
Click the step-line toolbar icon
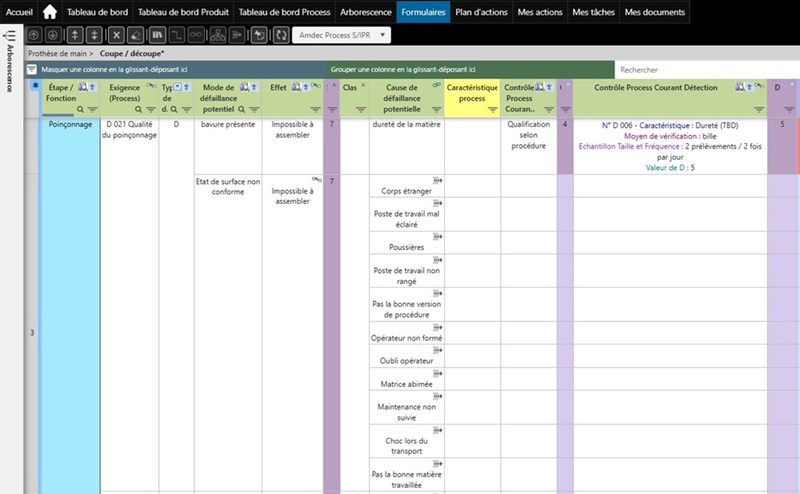(x=177, y=35)
